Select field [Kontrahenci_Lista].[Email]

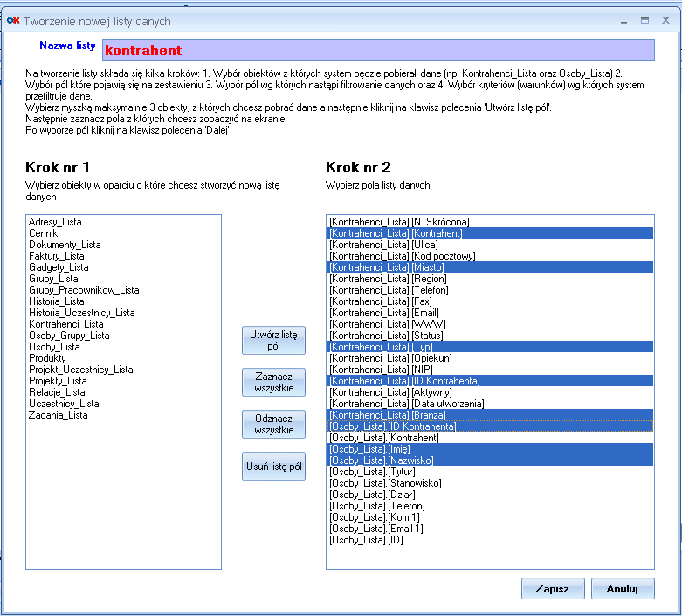pyautogui.click(x=490, y=313)
